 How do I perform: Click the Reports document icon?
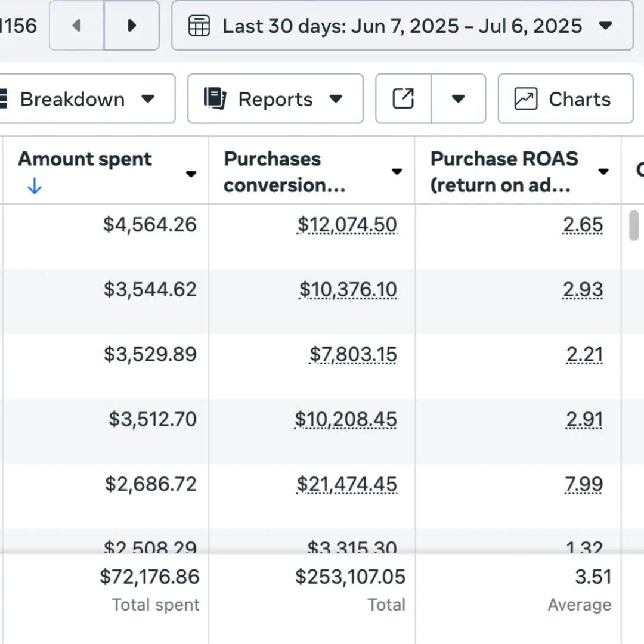(215, 98)
